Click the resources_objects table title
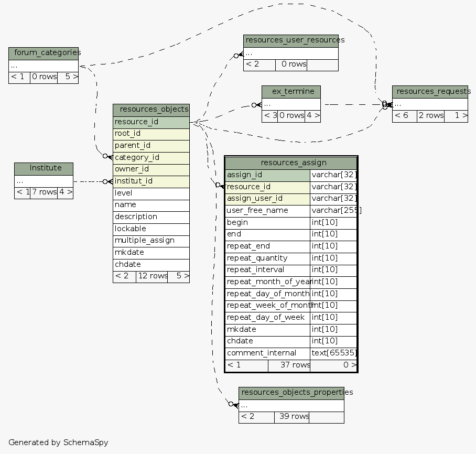This screenshot has width=476, height=454. tap(151, 110)
